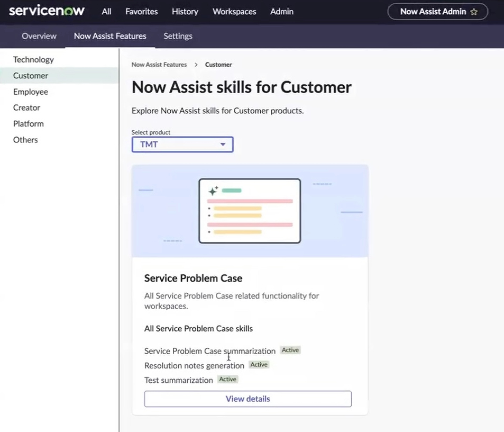Image resolution: width=504 pixels, height=432 pixels.
Task: Click Now Assist skills for Customer title
Action: click(241, 87)
